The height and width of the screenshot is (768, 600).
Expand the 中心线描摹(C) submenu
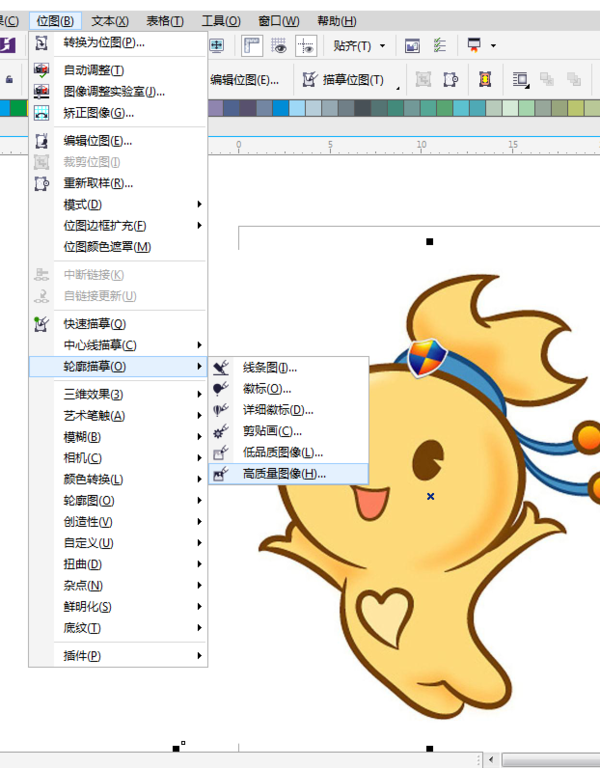118,345
